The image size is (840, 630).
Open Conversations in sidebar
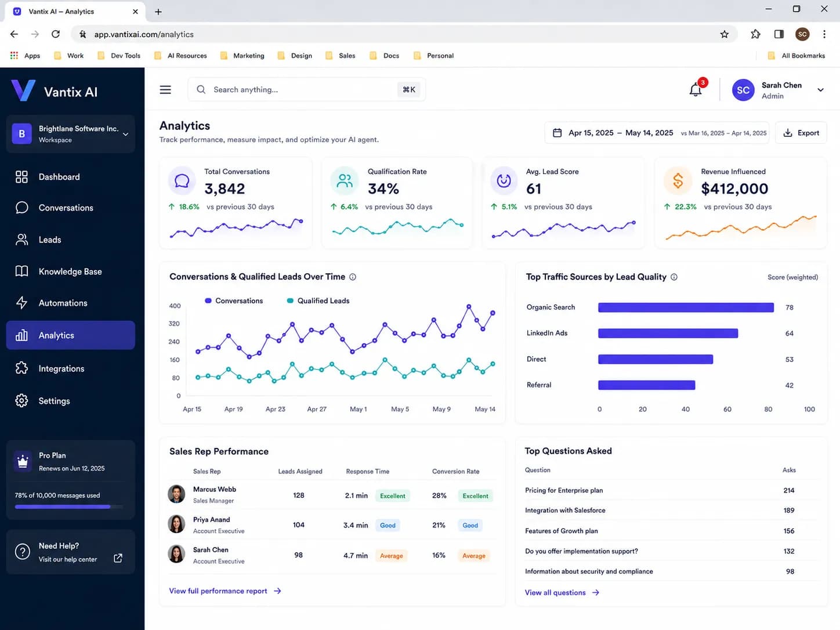point(71,208)
